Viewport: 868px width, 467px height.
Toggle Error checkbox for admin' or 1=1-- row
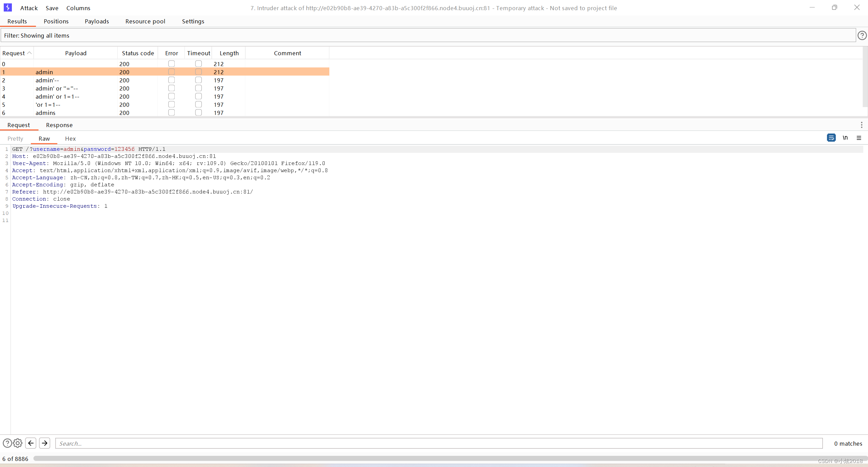(171, 96)
